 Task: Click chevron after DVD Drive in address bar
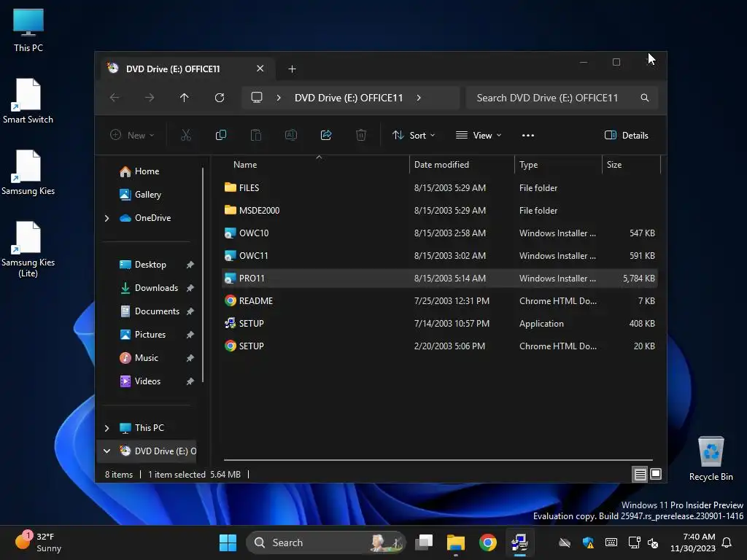[x=418, y=98]
